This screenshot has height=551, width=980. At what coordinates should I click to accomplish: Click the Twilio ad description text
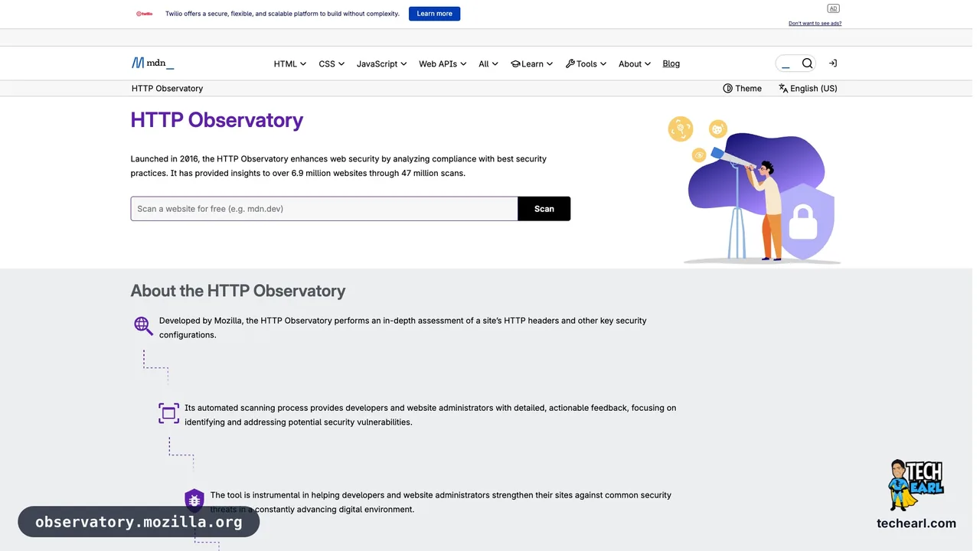pyautogui.click(x=283, y=14)
